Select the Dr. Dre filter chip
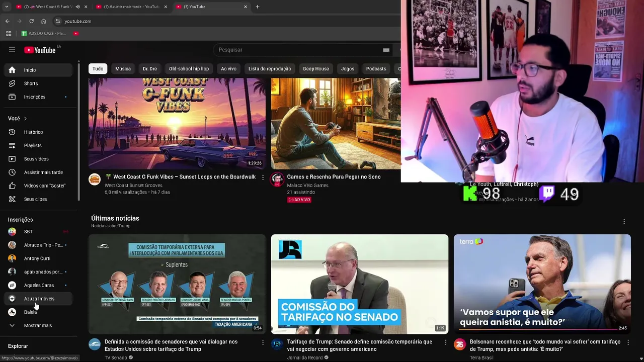This screenshot has height=362, width=644. point(150,69)
